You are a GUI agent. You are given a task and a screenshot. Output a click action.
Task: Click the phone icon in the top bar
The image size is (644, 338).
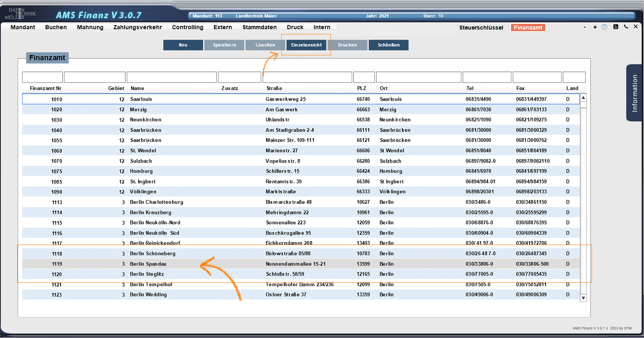(x=626, y=27)
